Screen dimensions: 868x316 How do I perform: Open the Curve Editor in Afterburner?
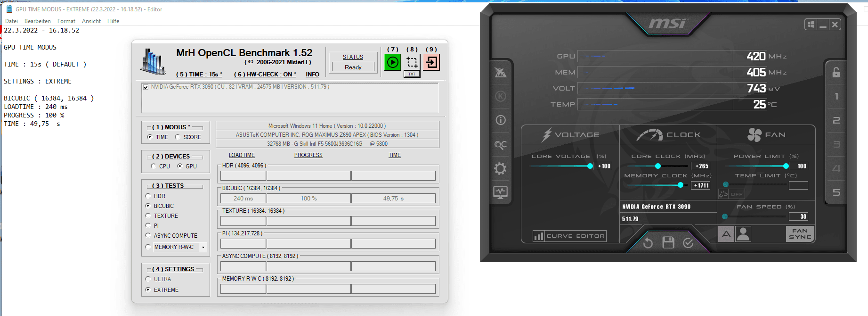[569, 236]
